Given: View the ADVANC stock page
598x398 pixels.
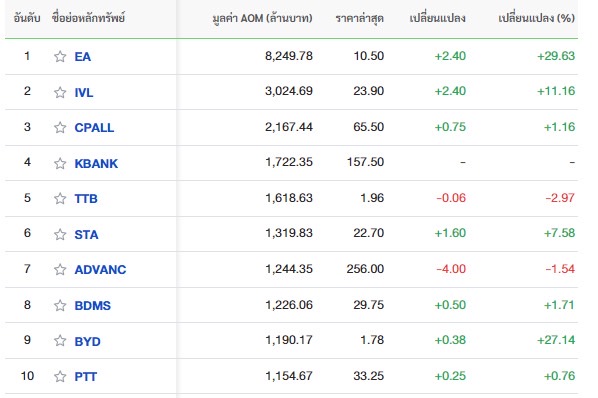Looking at the screenshot, I should pyautogui.click(x=100, y=270).
